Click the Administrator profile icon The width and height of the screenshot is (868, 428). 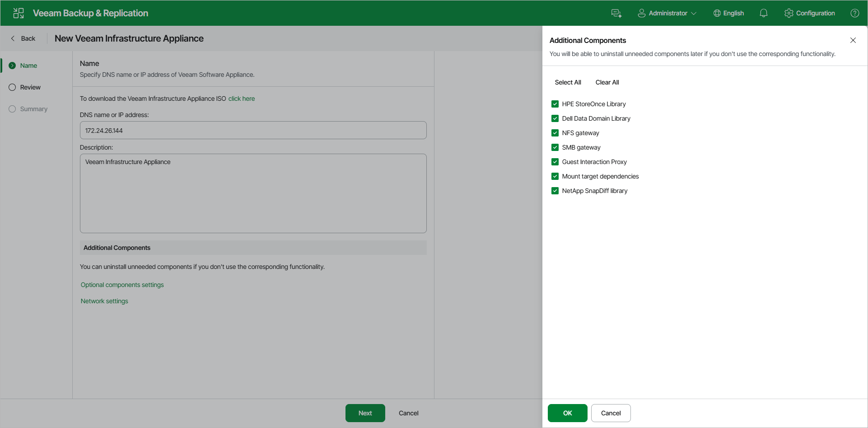tap(641, 13)
